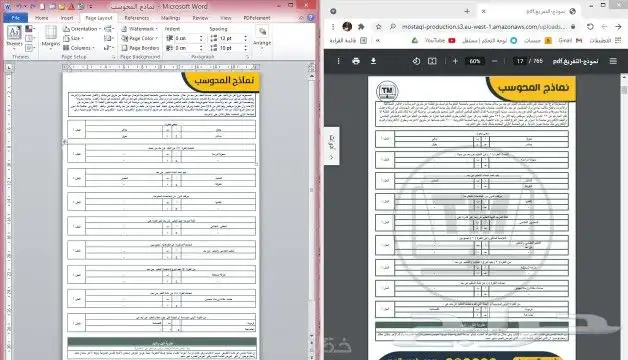Click the Indent Left value field

click(x=186, y=38)
